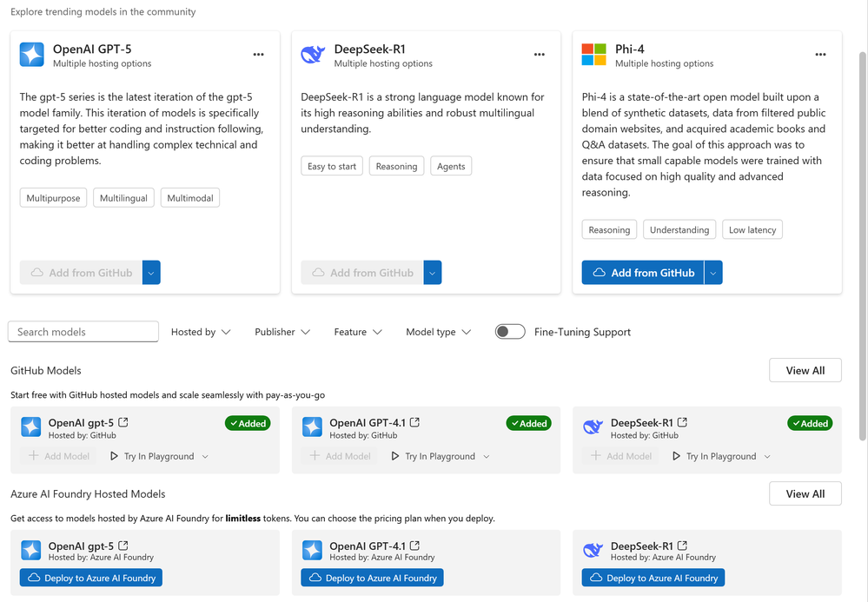The width and height of the screenshot is (868, 602).
Task: Try OpenAI GPT-4.1 in Playground
Action: pyautogui.click(x=434, y=456)
